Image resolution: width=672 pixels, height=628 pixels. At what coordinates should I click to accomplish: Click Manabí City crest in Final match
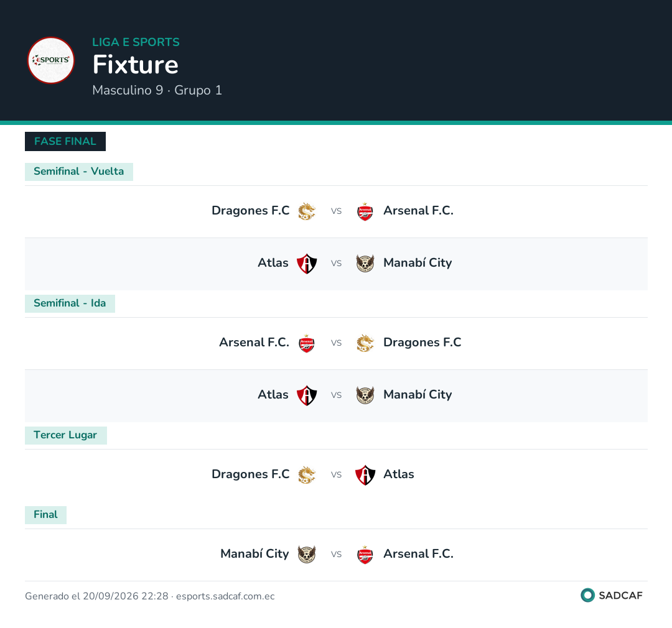click(x=307, y=555)
